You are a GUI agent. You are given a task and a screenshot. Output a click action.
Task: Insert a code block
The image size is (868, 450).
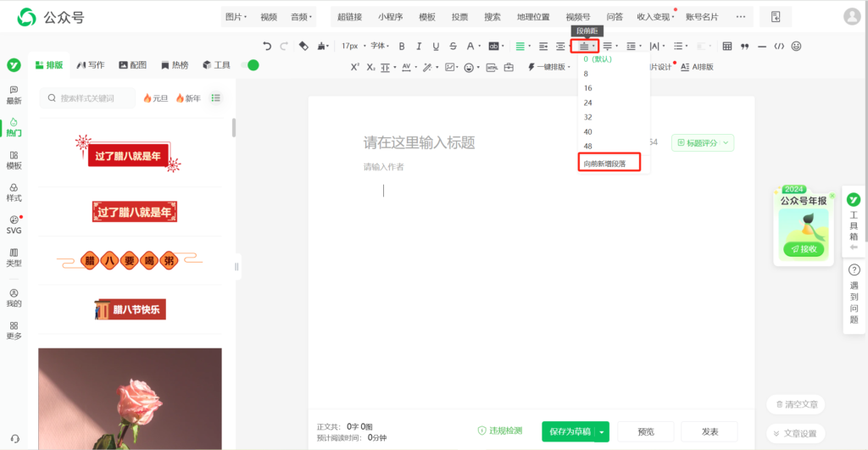(779, 46)
